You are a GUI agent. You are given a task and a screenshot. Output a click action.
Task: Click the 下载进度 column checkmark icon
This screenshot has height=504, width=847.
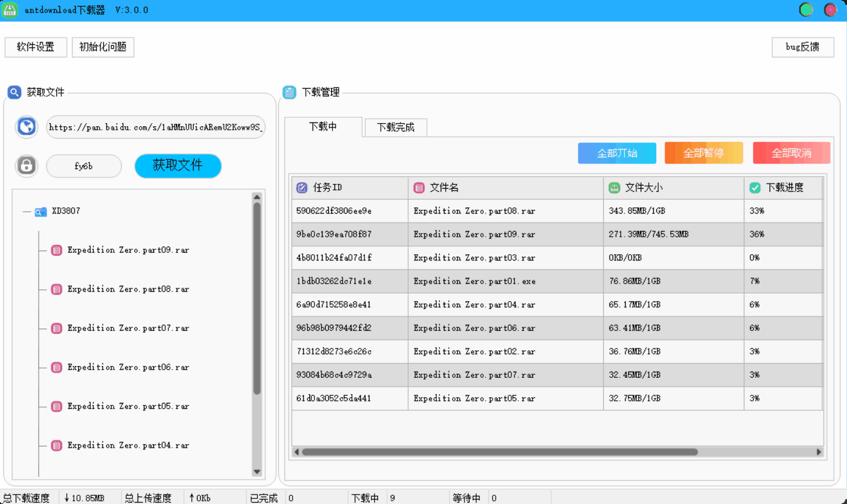point(755,187)
